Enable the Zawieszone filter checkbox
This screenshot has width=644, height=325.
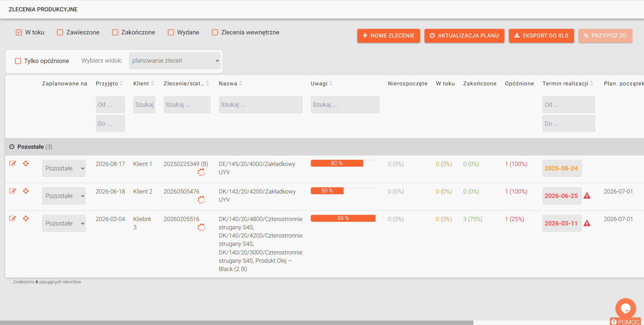coord(60,32)
